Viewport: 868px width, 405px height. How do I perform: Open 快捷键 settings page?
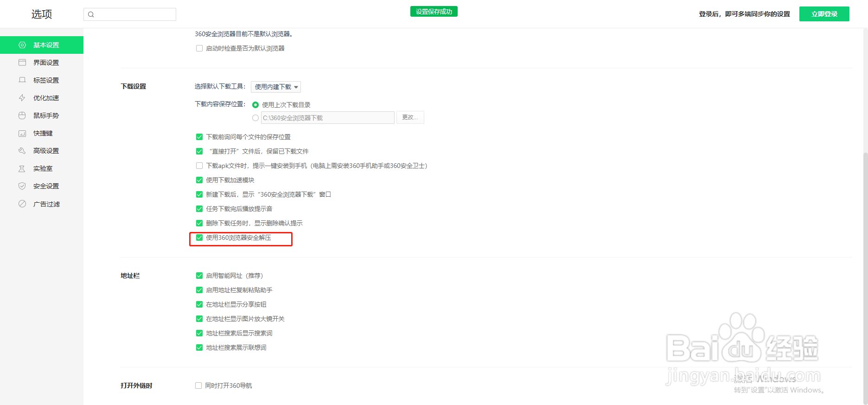42,133
